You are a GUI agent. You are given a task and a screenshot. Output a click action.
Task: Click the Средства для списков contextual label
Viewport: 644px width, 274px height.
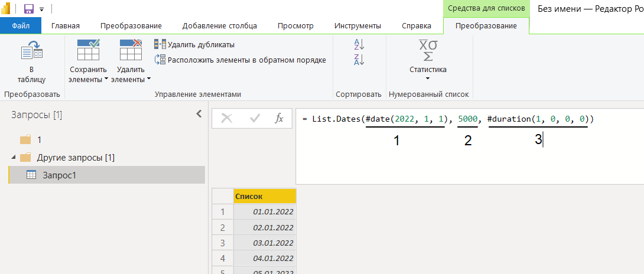[486, 8]
